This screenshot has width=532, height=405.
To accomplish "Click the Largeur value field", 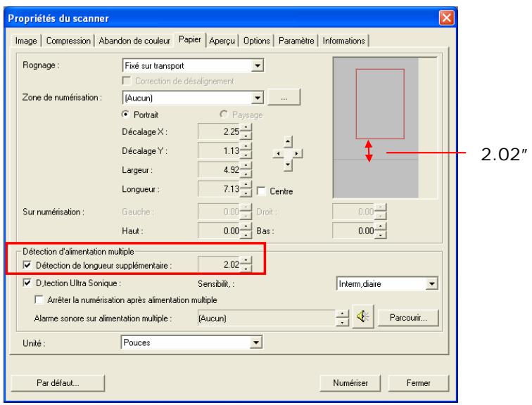I will (219, 169).
